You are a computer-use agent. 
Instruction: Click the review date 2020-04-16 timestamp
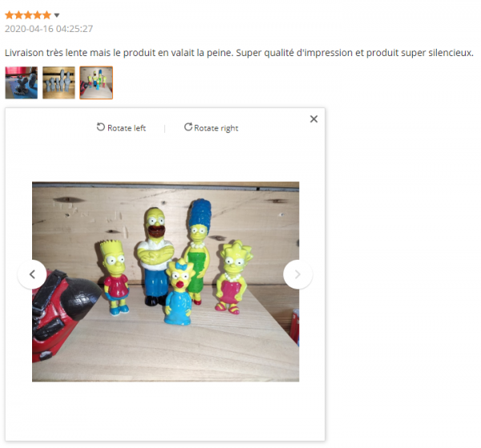click(49, 29)
